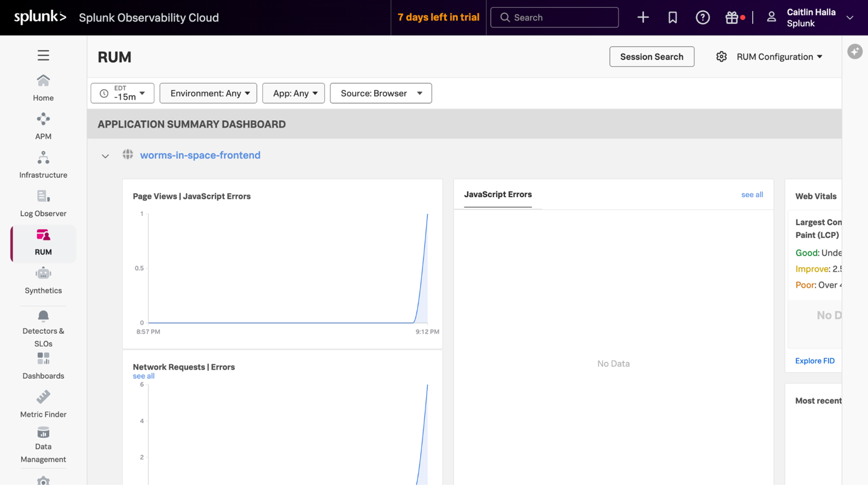This screenshot has height=485, width=868.
Task: Open the AI assistant sparkle icon
Action: [x=855, y=52]
